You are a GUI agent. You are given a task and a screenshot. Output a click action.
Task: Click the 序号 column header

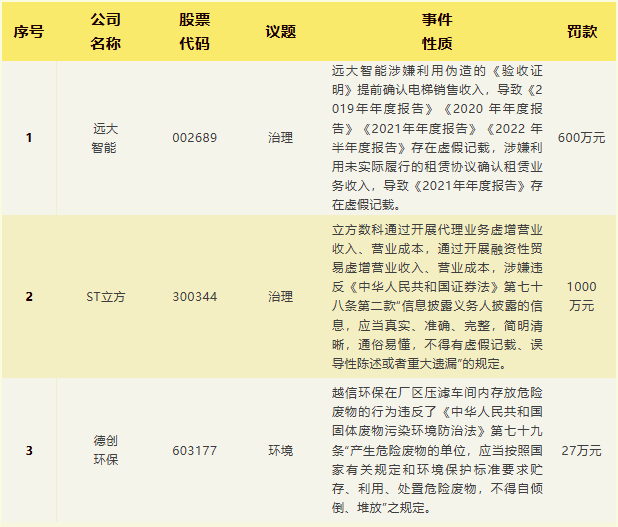click(29, 31)
